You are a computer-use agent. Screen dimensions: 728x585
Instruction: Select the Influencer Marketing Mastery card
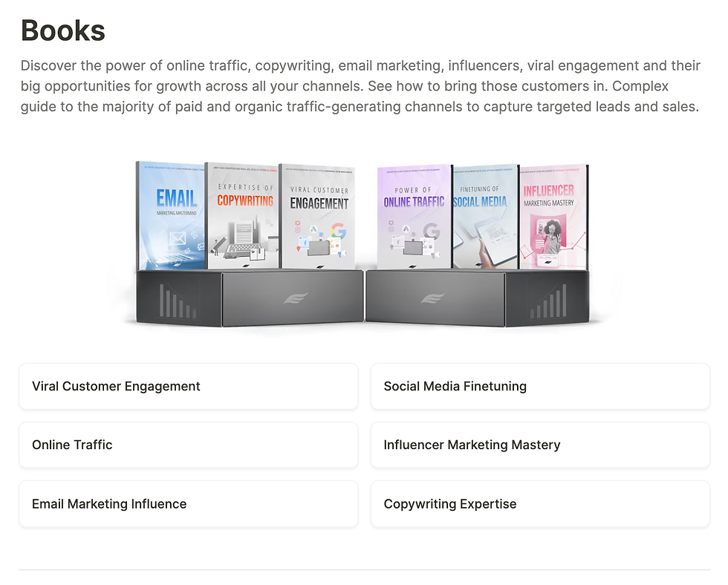click(x=540, y=445)
